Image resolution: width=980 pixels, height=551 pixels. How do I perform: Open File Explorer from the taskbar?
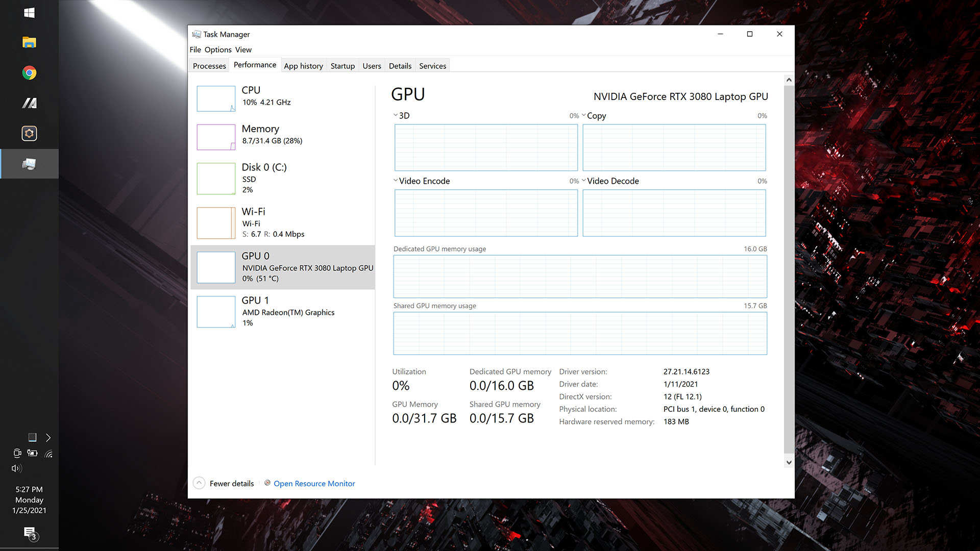pos(29,42)
